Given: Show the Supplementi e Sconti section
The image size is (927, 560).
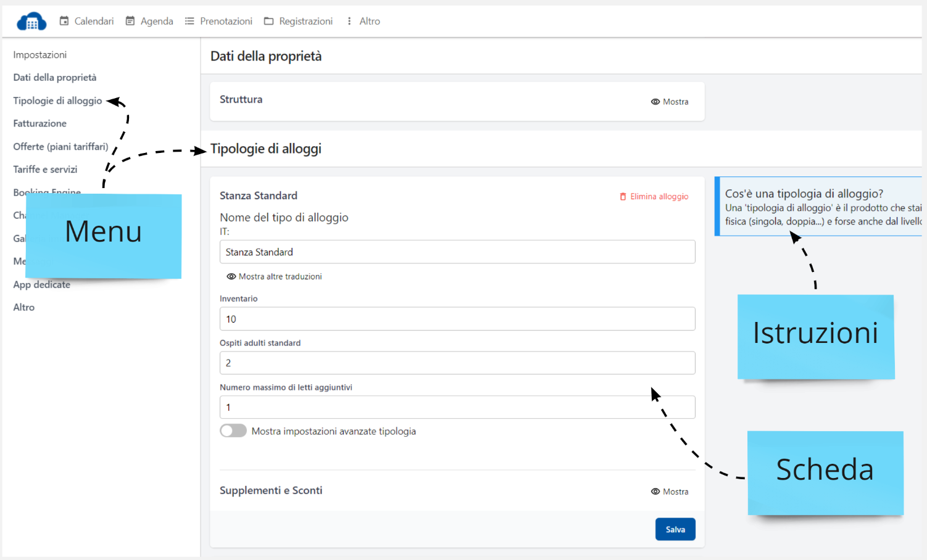Looking at the screenshot, I should (670, 492).
